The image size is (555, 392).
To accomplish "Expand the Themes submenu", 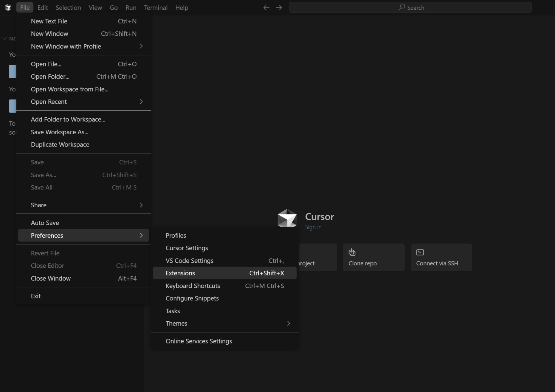I will [224, 323].
